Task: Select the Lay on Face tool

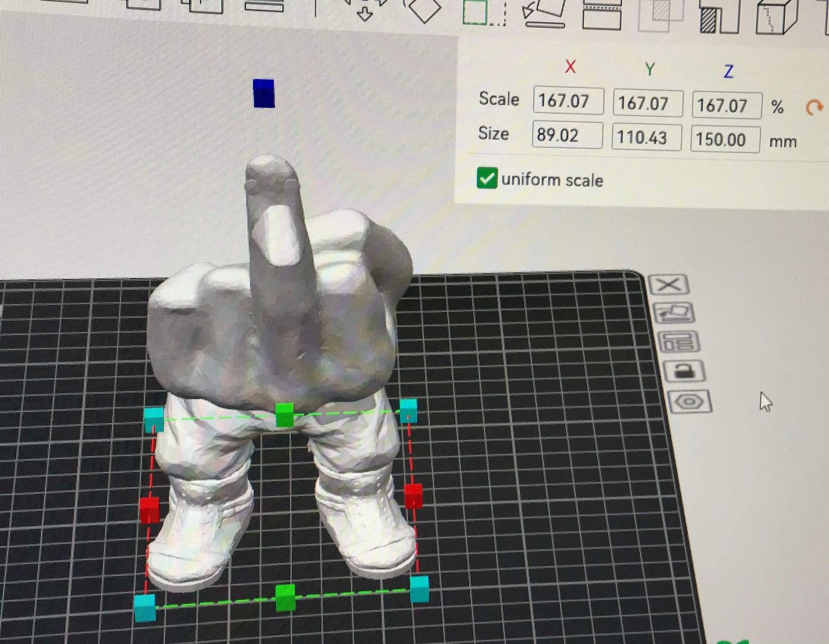Action: tap(545, 13)
